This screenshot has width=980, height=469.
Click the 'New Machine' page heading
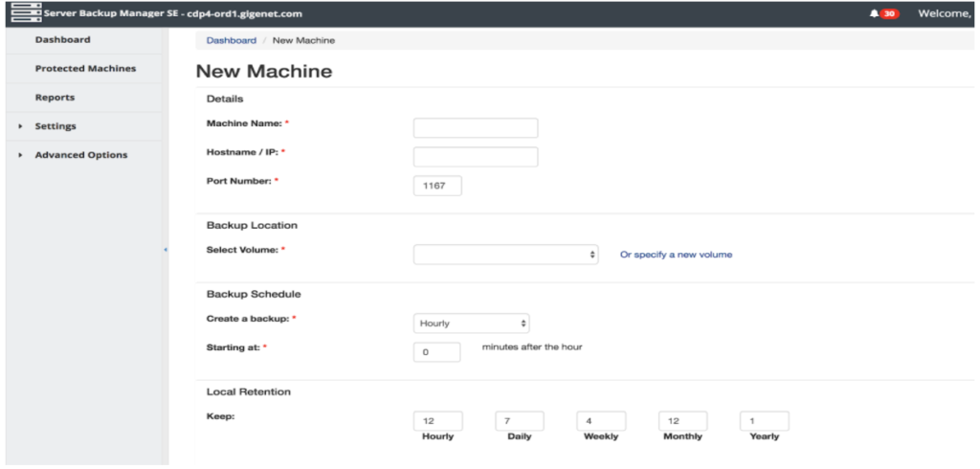tap(264, 71)
